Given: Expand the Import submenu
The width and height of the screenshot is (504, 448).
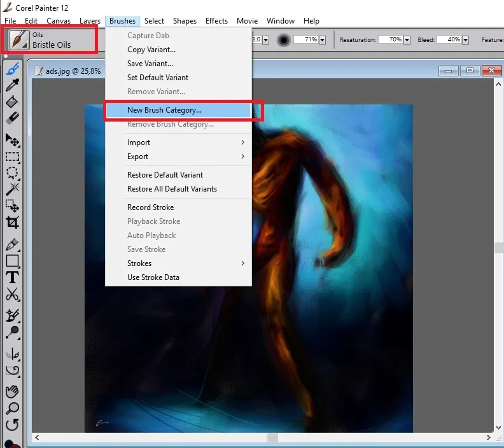Looking at the screenshot, I should 178,143.
